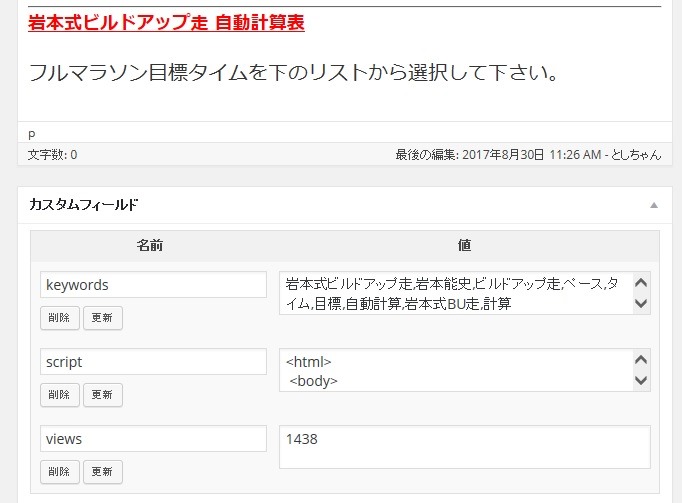
Task: Click into the script value textarea
Action: (x=457, y=370)
